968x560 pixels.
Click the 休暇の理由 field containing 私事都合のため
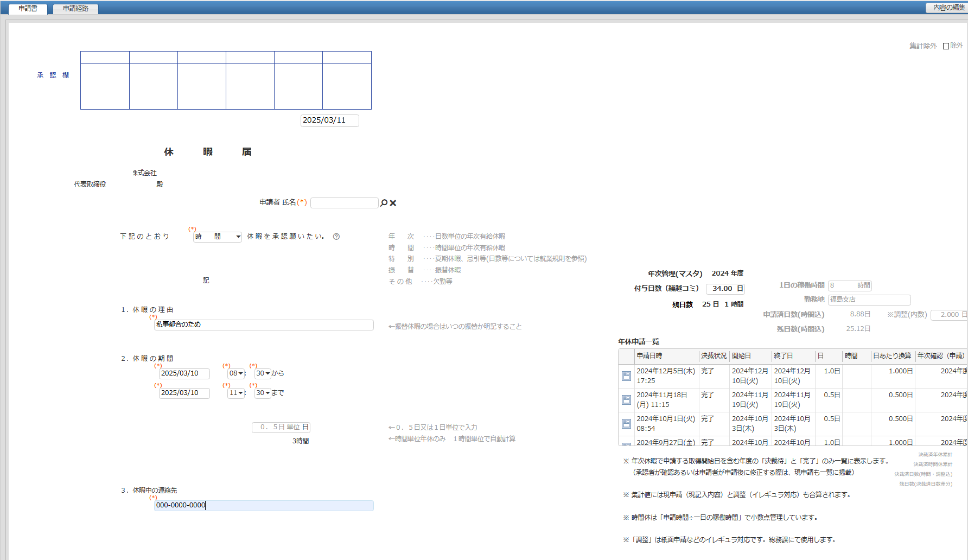(264, 325)
